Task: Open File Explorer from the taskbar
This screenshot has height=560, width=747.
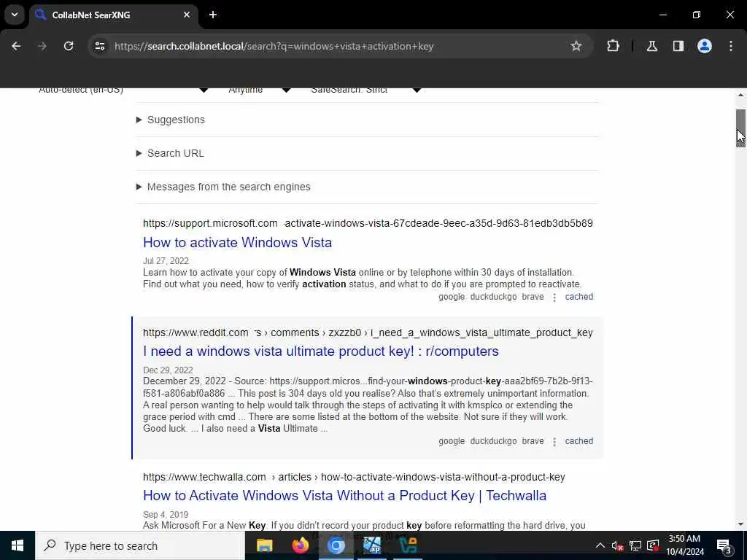Action: 264,545
